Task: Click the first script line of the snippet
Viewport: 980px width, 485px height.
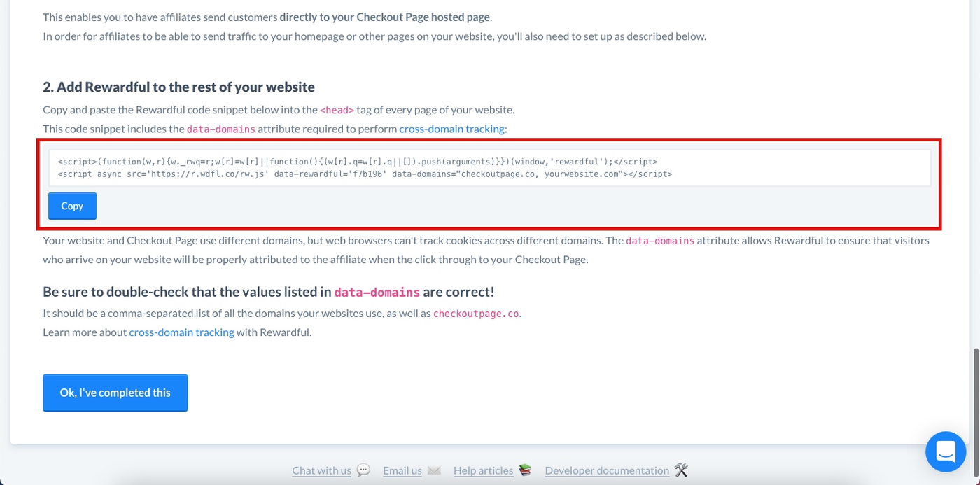Action: (358, 162)
